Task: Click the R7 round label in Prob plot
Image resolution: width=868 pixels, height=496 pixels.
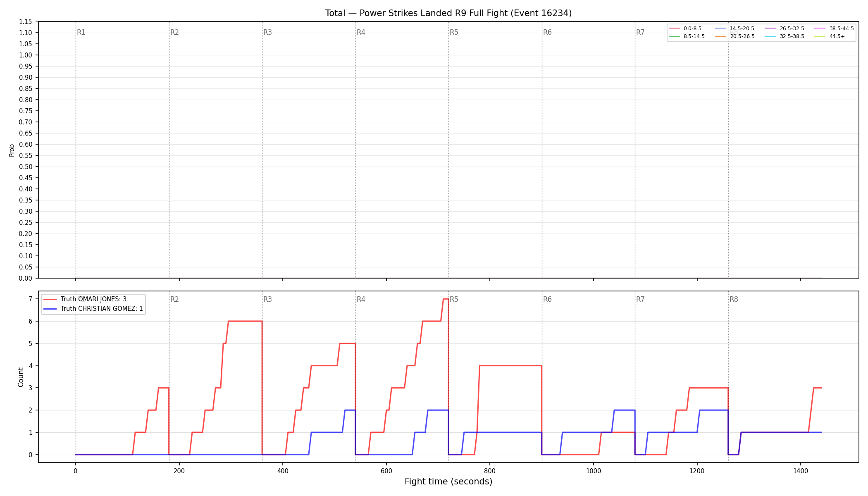Action: click(641, 32)
